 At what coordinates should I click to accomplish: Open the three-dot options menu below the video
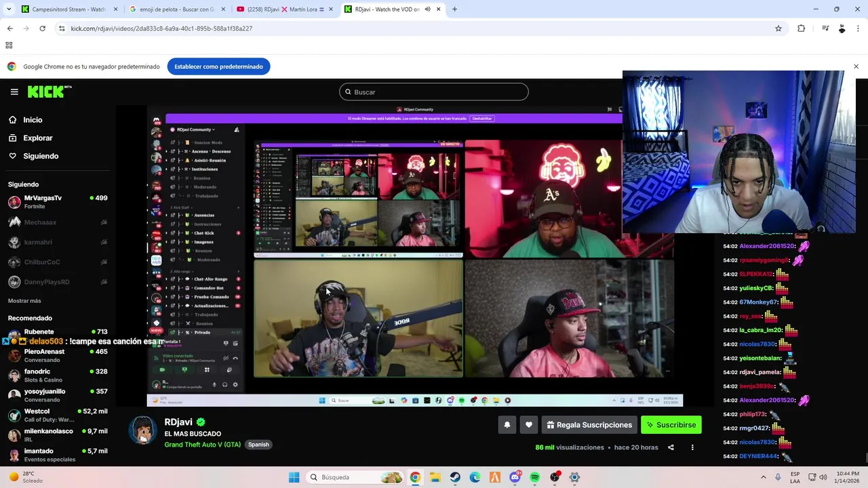click(x=692, y=447)
